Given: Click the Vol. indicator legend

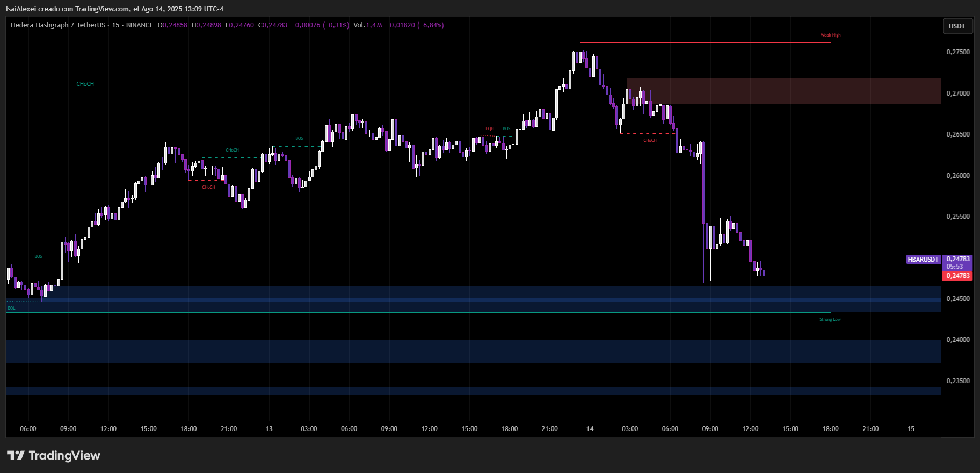Looking at the screenshot, I should pyautogui.click(x=359, y=25).
